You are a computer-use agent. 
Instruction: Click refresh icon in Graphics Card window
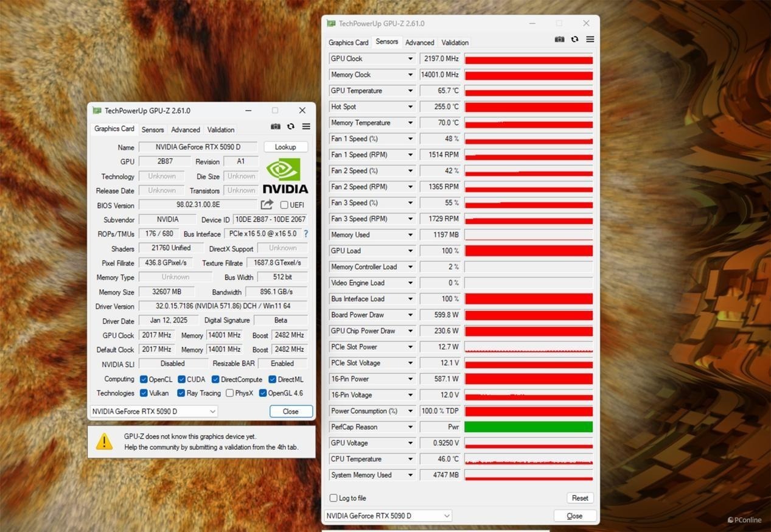291,126
